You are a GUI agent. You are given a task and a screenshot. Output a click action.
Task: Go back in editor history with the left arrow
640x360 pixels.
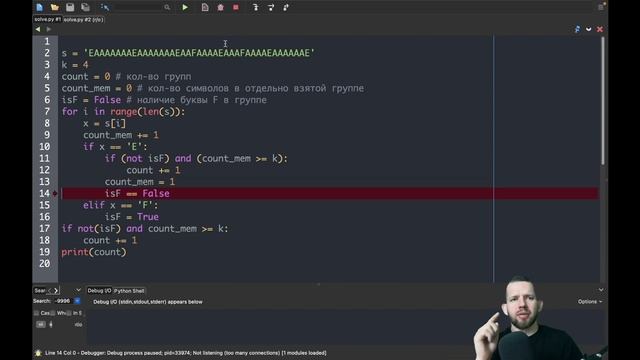[38, 29]
